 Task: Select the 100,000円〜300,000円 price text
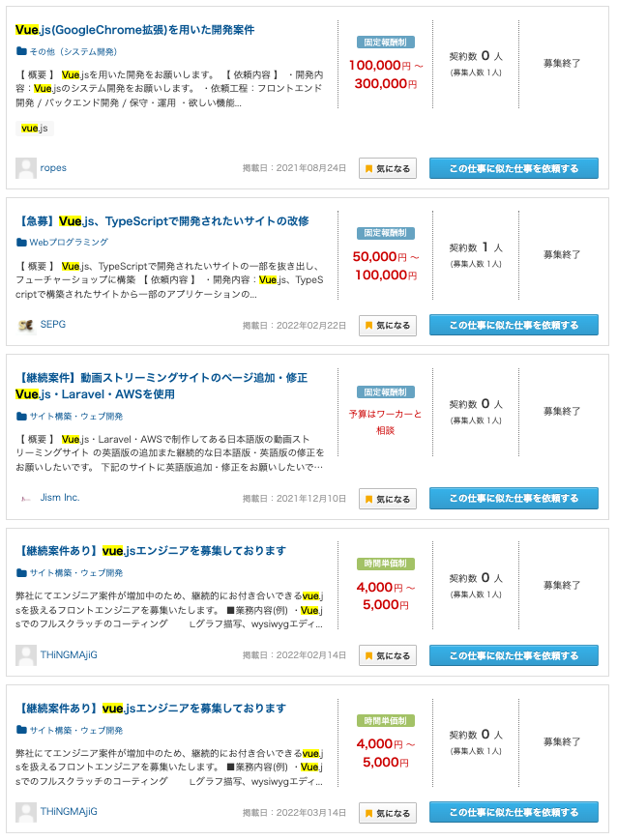pos(386,74)
